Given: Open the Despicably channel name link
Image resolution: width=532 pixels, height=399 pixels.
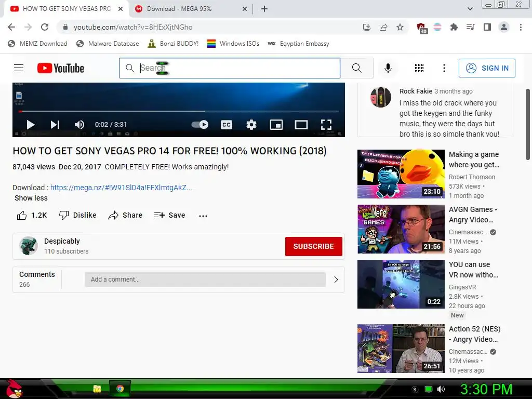Looking at the screenshot, I should click(62, 241).
